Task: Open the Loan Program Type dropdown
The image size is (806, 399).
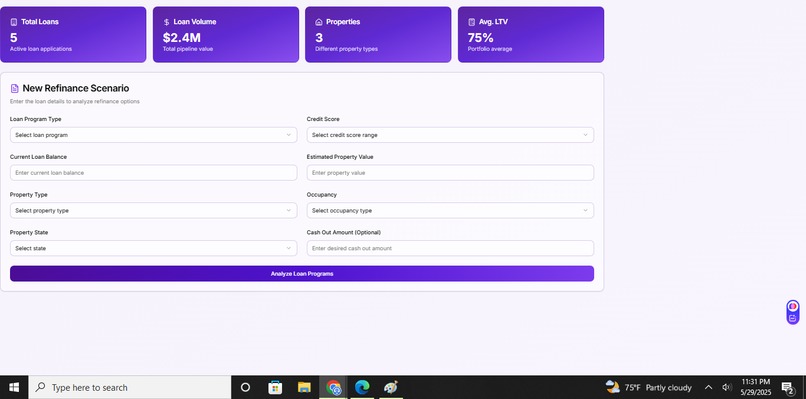Action: tap(153, 135)
